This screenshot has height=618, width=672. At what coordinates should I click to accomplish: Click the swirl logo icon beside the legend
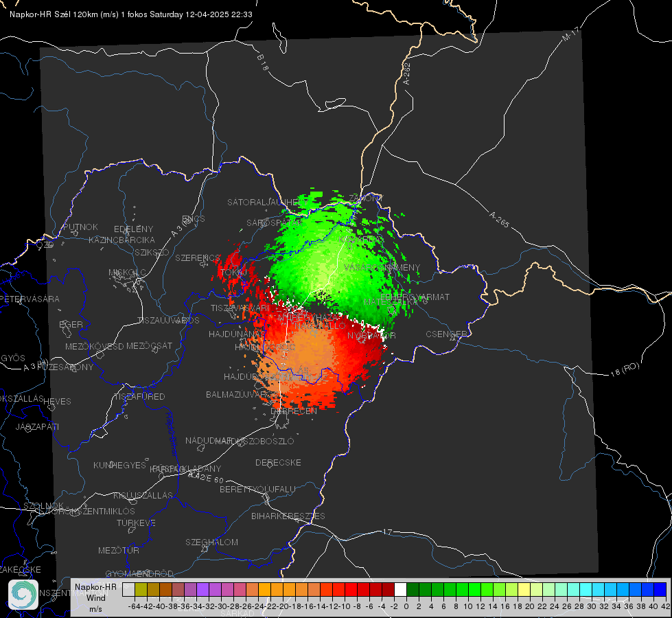point(23,595)
